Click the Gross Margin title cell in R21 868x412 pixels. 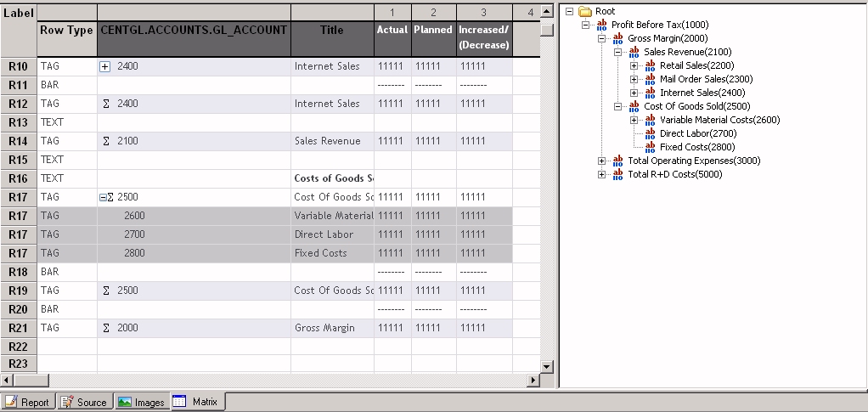[x=333, y=329]
